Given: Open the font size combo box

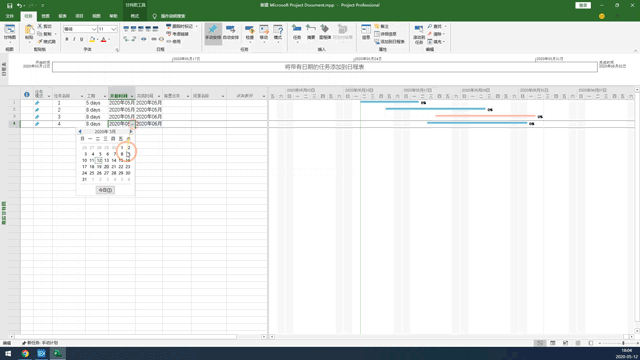Looking at the screenshot, I should (x=107, y=29).
